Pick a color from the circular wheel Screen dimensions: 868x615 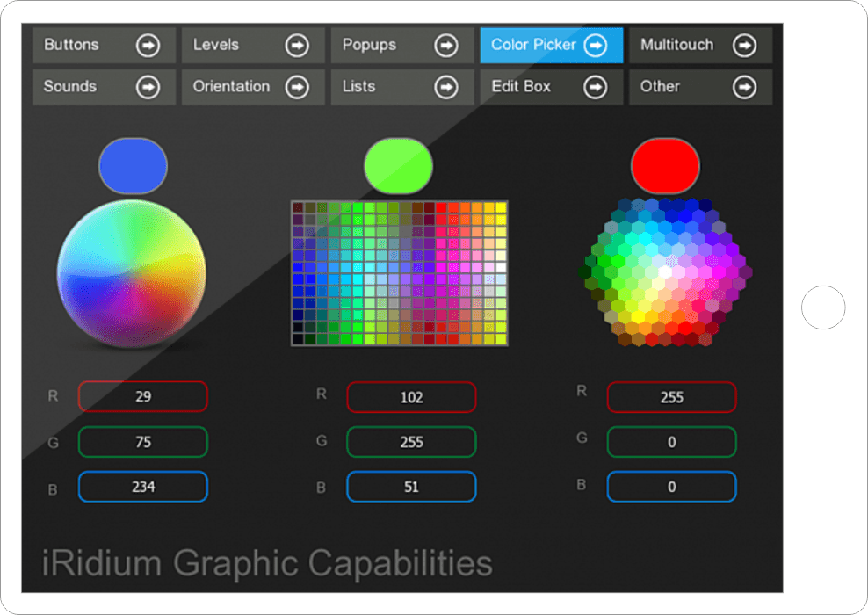click(x=132, y=272)
